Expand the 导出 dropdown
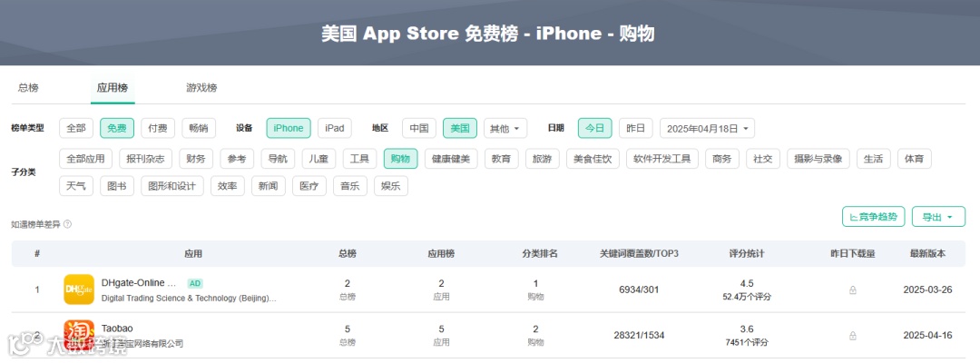980x363 pixels. point(938,217)
